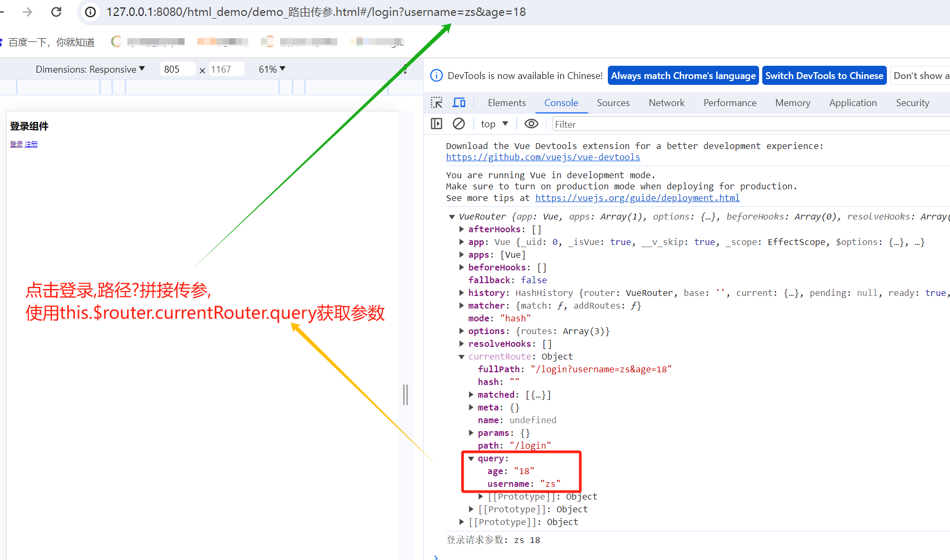Expand the afterHooks property
The height and width of the screenshot is (560, 950).
(x=461, y=229)
